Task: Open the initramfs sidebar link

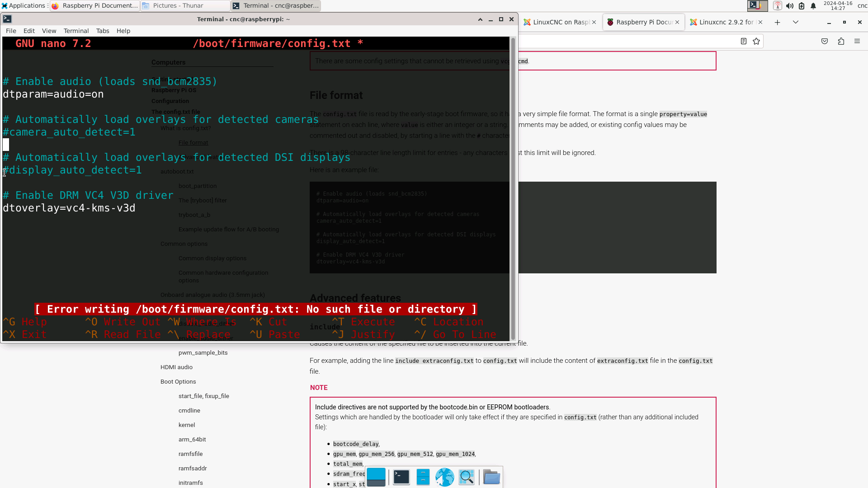Action: [191, 483]
